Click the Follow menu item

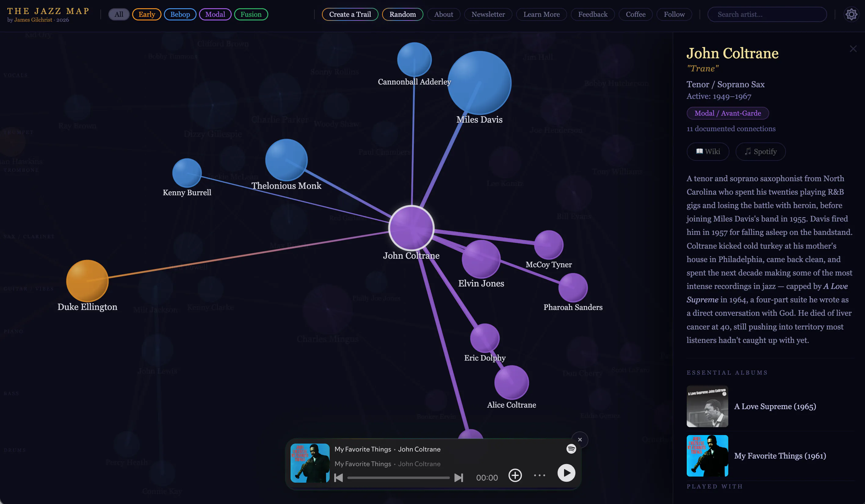point(674,14)
